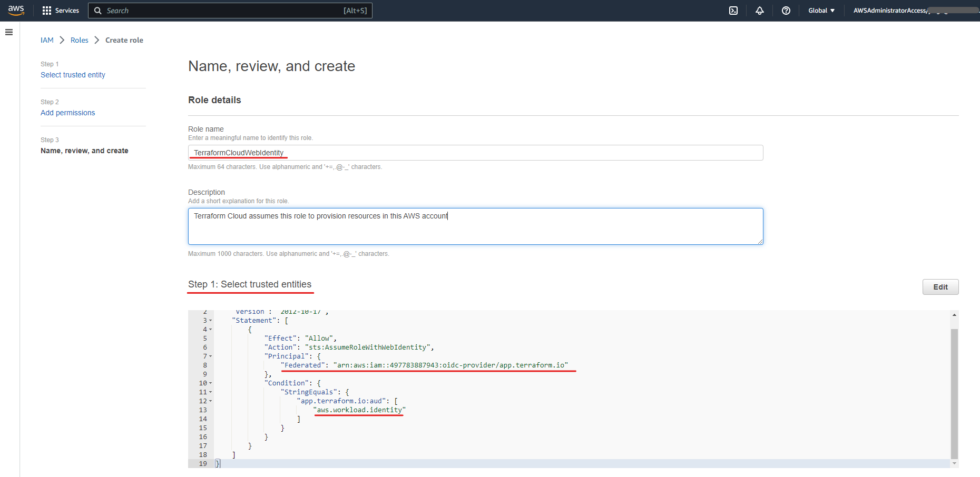Click the AWS logo home icon
This screenshot has width=980, height=477.
pos(16,11)
